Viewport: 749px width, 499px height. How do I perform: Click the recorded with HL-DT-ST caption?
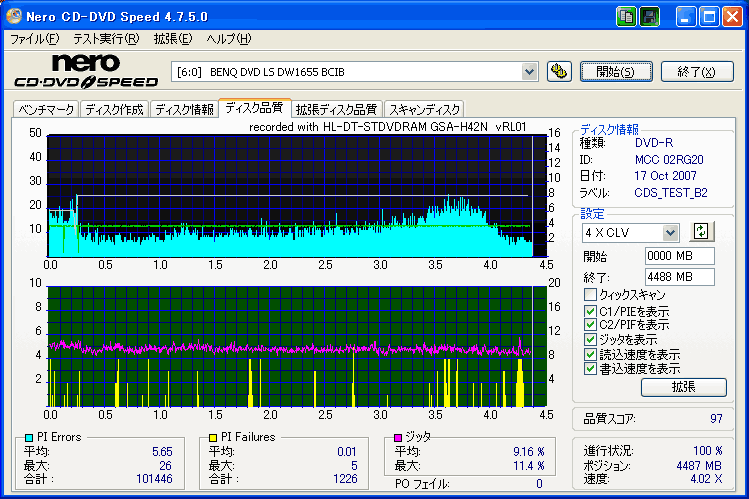coord(387,127)
